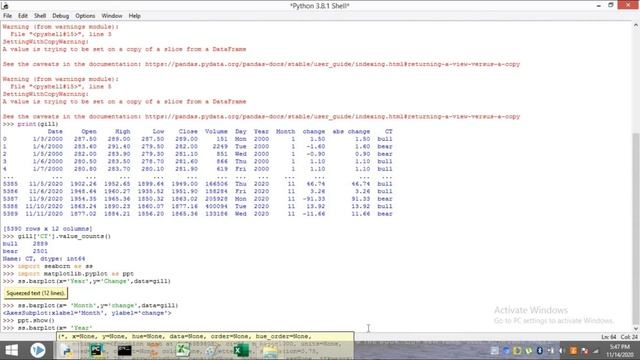Expand the Squeezed text (12 lines) button

36,293
